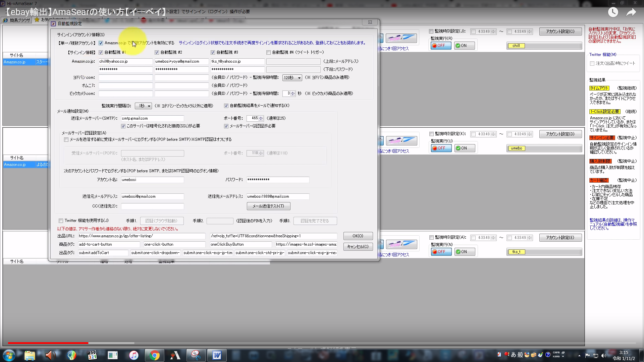Viewport: 644px width, 362px height.
Task: Toggle メールサーバーは認証が必要 checkbox
Action: click(x=226, y=126)
